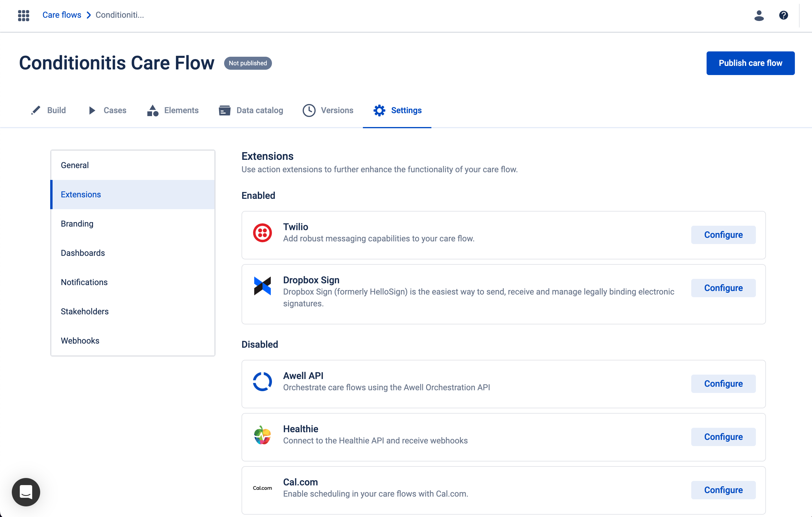Click the help question mark icon
The height and width of the screenshot is (517, 812).
click(783, 15)
